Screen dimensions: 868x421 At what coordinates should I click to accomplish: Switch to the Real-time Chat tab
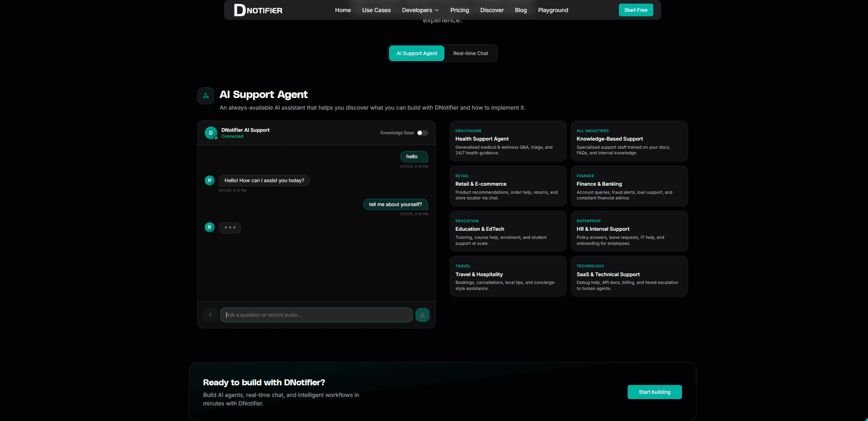pyautogui.click(x=471, y=53)
